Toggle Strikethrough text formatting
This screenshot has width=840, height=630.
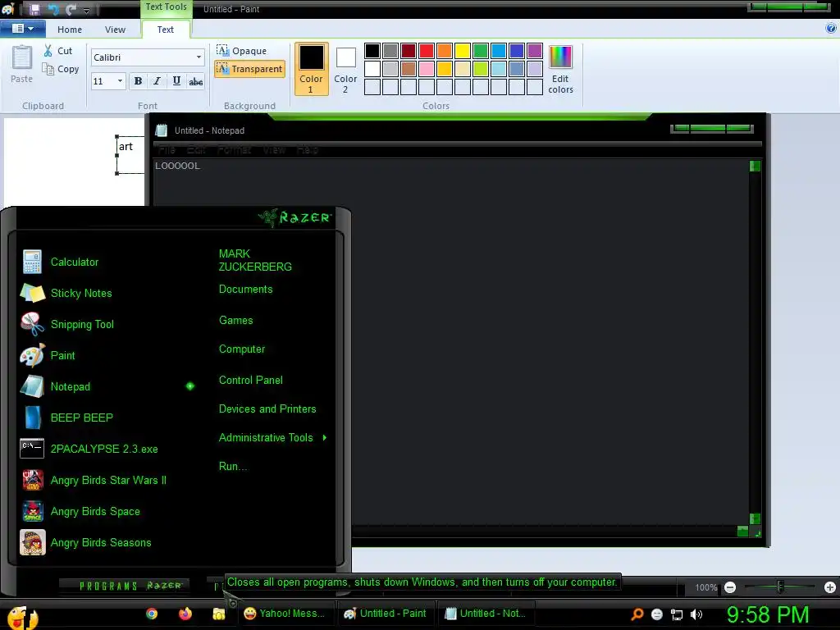coord(195,81)
